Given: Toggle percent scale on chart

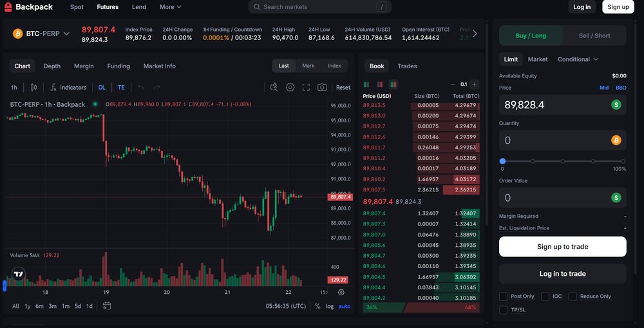Looking at the screenshot, I should (317, 306).
